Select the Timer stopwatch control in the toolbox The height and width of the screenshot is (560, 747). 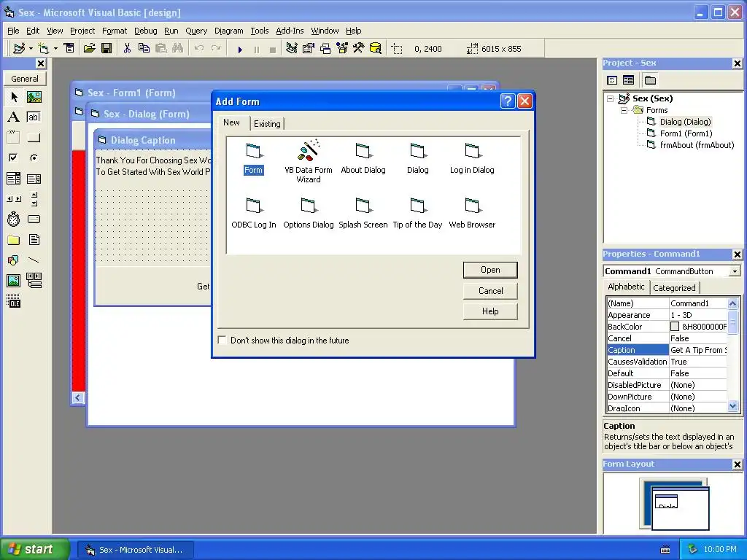[14, 219]
